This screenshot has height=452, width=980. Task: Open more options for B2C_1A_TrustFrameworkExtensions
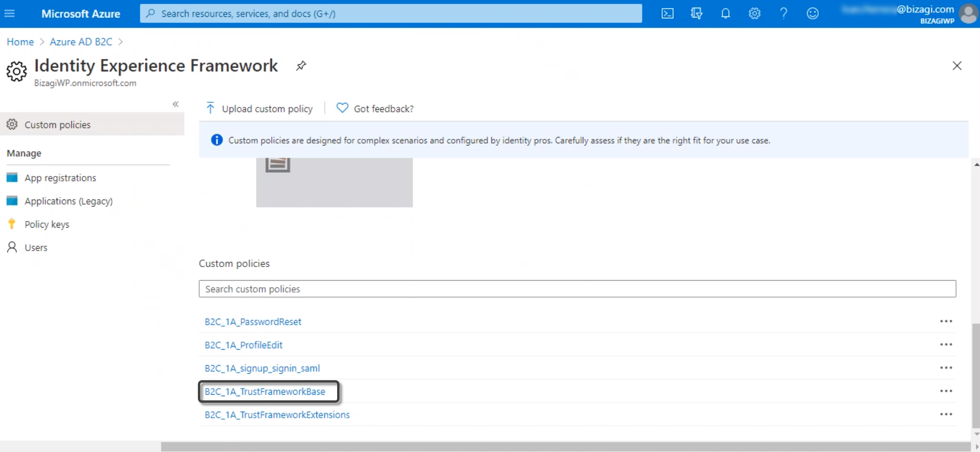[x=946, y=414]
